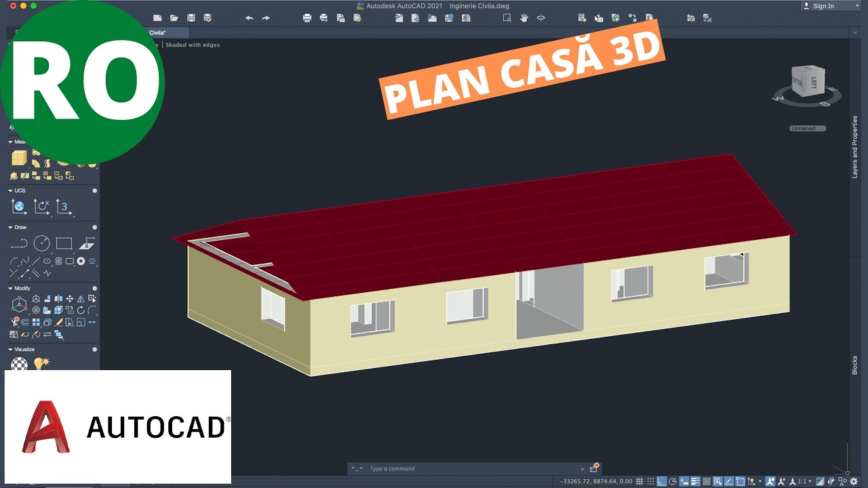This screenshot has width=868, height=488.
Task: Select the Helix tool in Draw panel
Action: point(58,262)
